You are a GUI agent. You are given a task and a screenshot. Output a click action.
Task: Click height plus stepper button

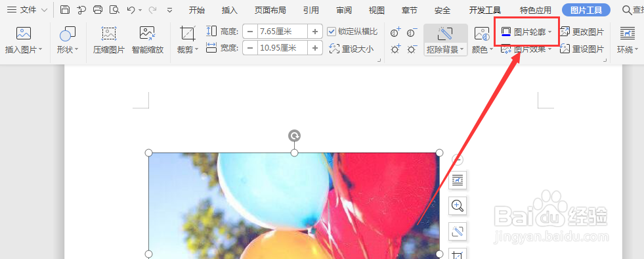[315, 32]
